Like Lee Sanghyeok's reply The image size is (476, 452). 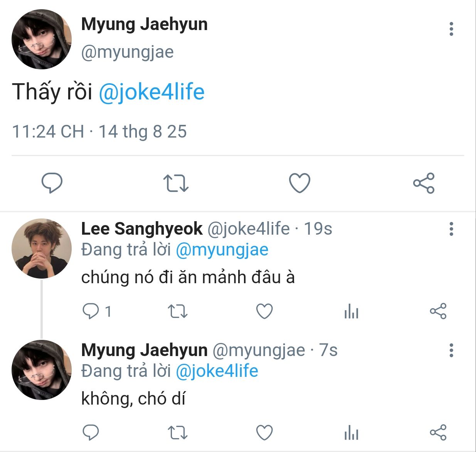[x=264, y=311]
